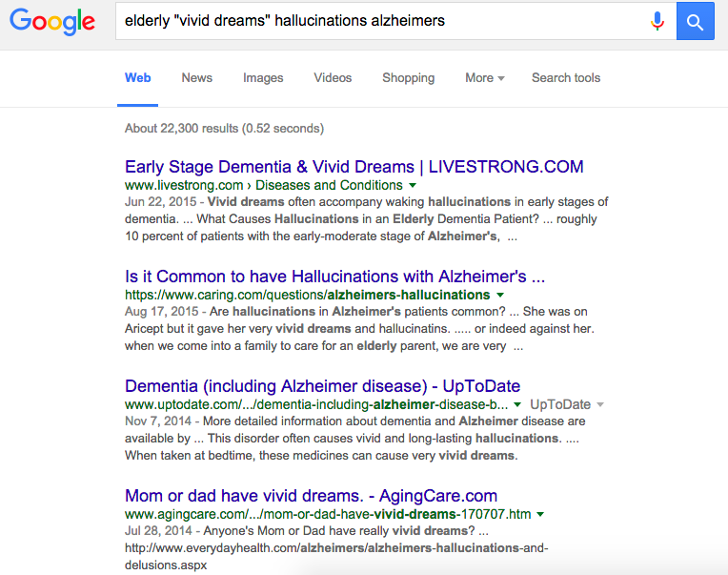Click the 'Jul 28, 2014' snippet date
The height and width of the screenshot is (575, 728).
click(x=158, y=531)
